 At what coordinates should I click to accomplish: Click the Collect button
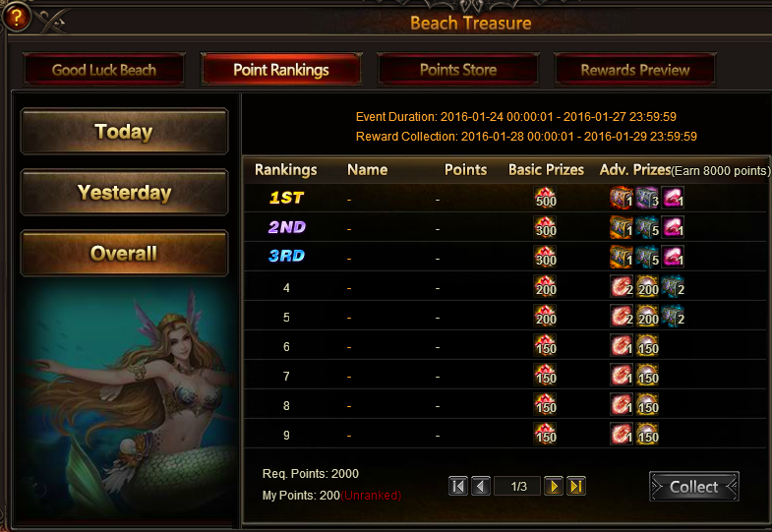pos(693,486)
